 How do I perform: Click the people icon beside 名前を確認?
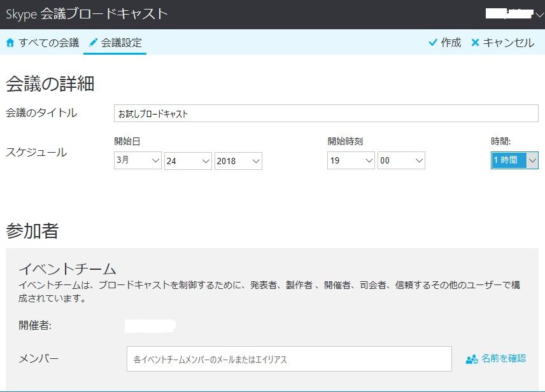(x=472, y=359)
